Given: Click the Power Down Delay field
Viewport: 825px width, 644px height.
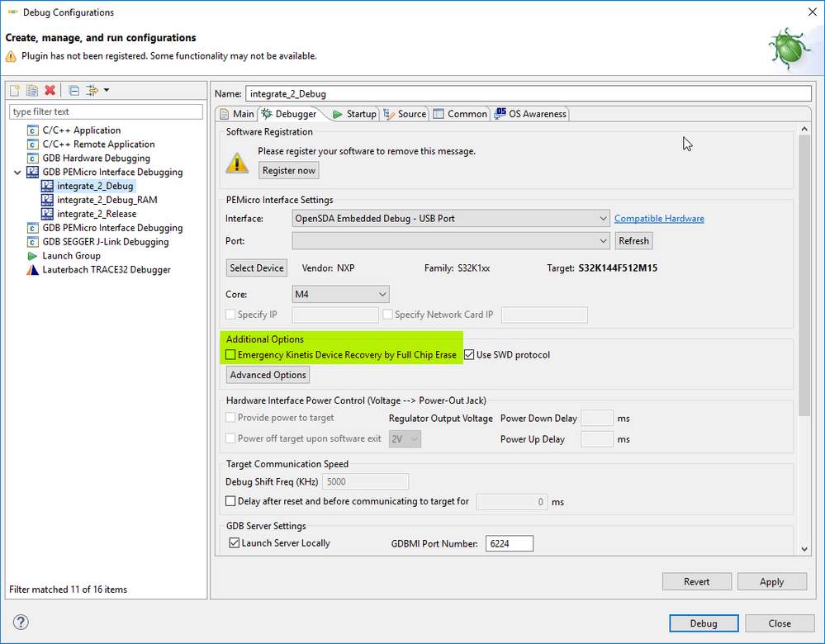Looking at the screenshot, I should (596, 419).
